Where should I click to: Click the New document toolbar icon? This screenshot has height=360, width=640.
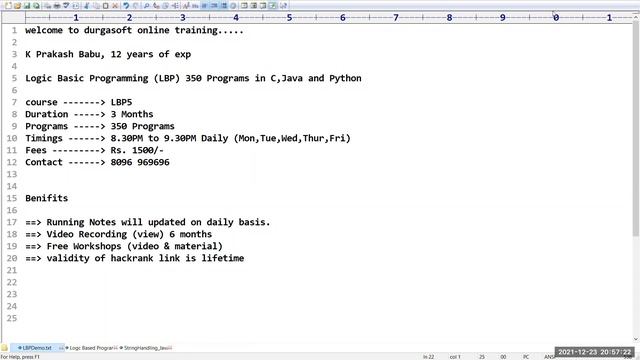pos(8,6)
